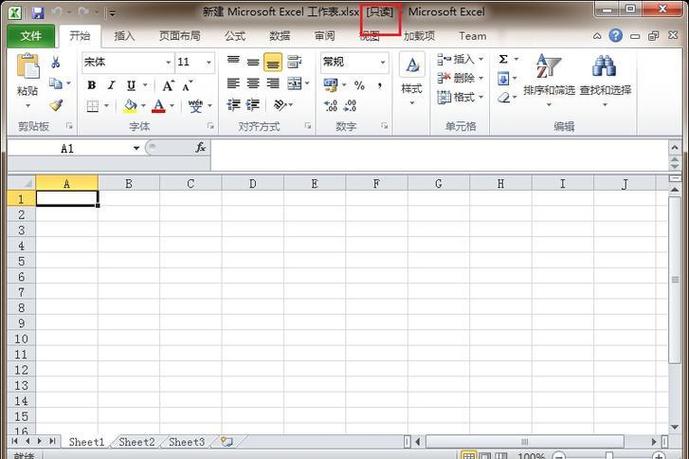Toggle Underline formatting
This screenshot has height=459, width=689.
(131, 85)
